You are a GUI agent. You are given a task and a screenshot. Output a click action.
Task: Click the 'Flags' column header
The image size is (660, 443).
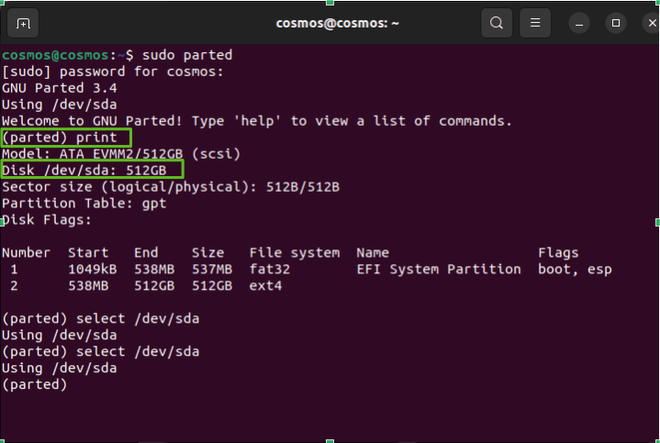[558, 253]
